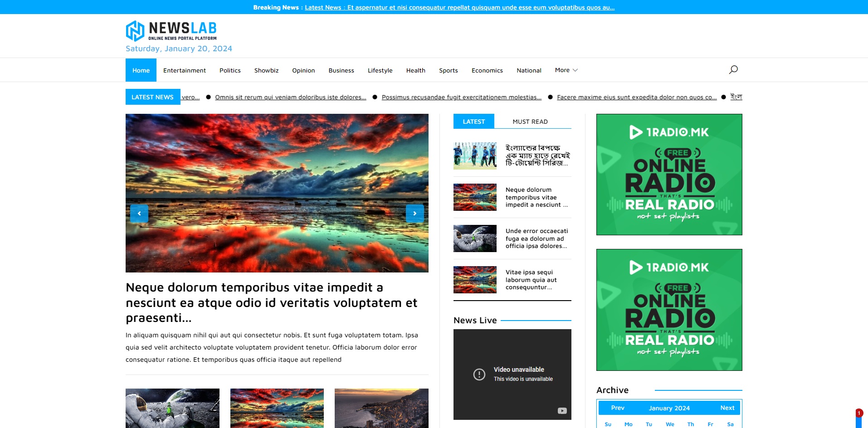Click the red notification badge icon
The width and height of the screenshot is (868, 428).
tap(859, 413)
